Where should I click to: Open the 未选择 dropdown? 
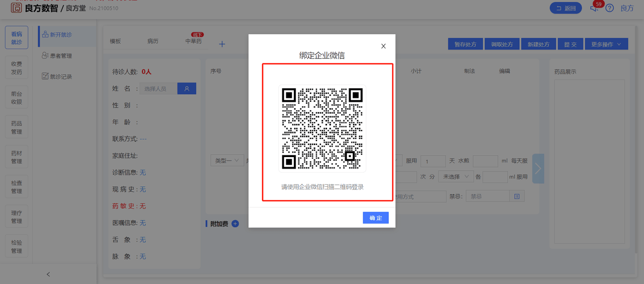pos(456,177)
